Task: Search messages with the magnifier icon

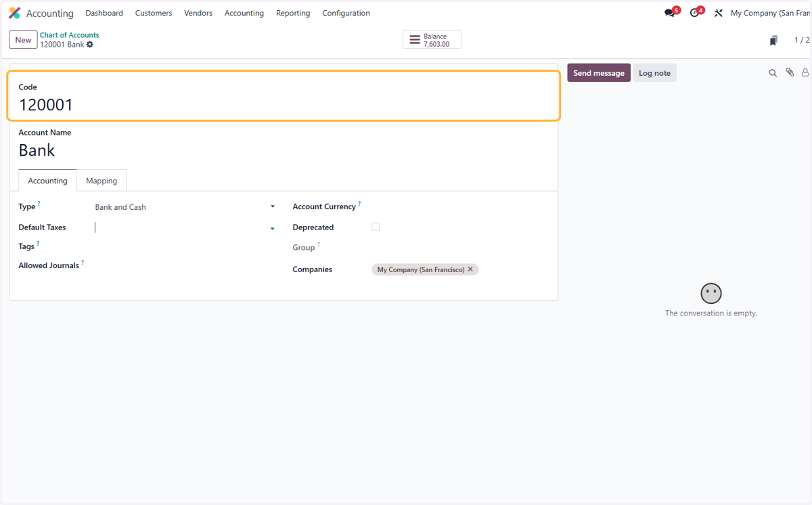Action: (x=773, y=73)
